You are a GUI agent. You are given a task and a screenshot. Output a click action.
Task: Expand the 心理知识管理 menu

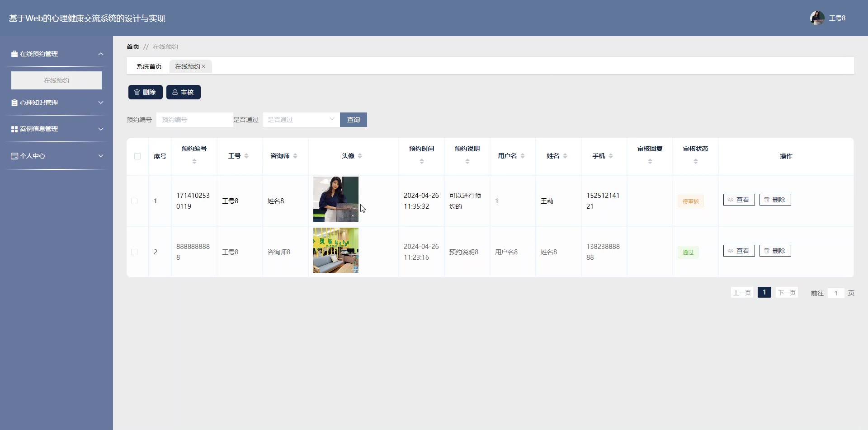(101, 103)
